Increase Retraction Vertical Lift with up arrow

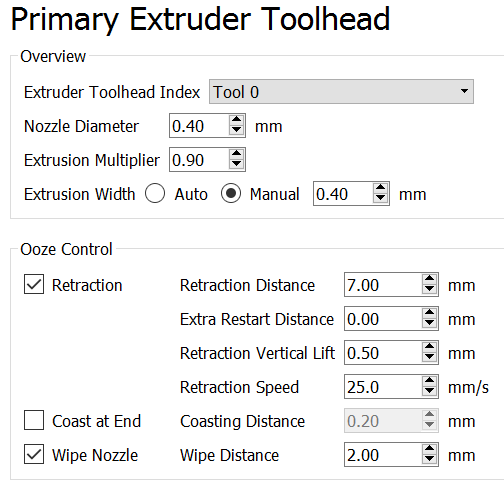429,347
